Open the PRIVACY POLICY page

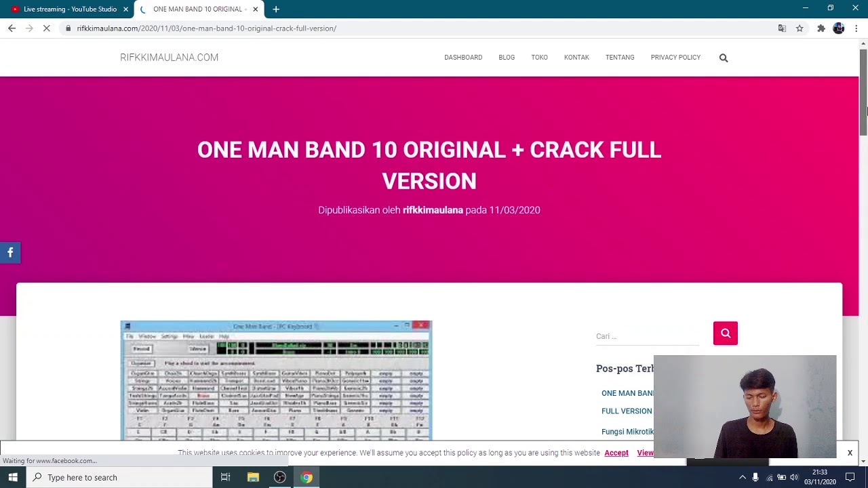click(675, 58)
